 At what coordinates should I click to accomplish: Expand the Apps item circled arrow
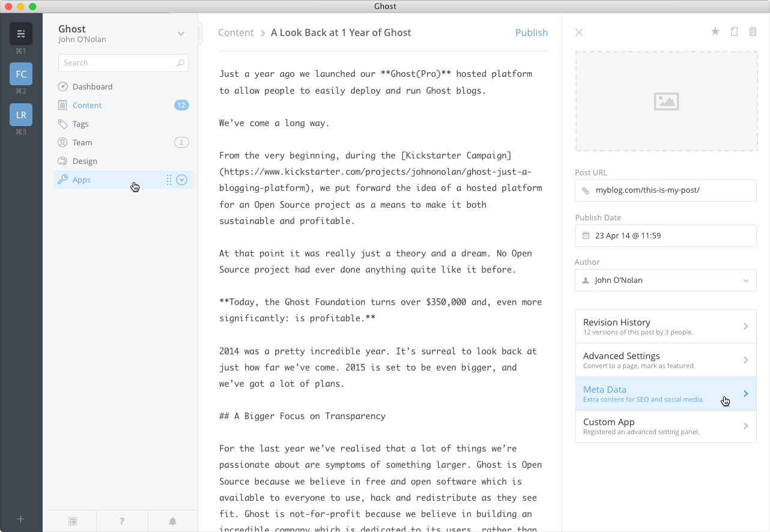[182, 180]
